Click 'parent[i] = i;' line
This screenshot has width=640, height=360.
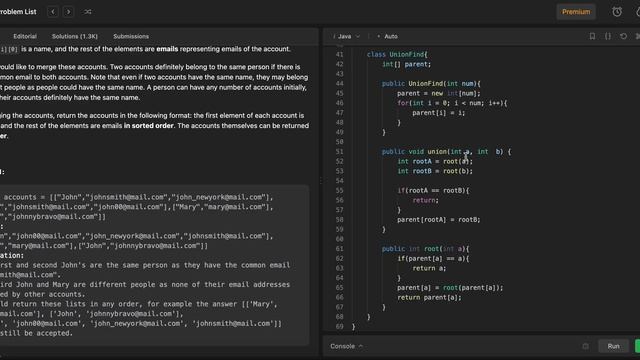pyautogui.click(x=438, y=113)
